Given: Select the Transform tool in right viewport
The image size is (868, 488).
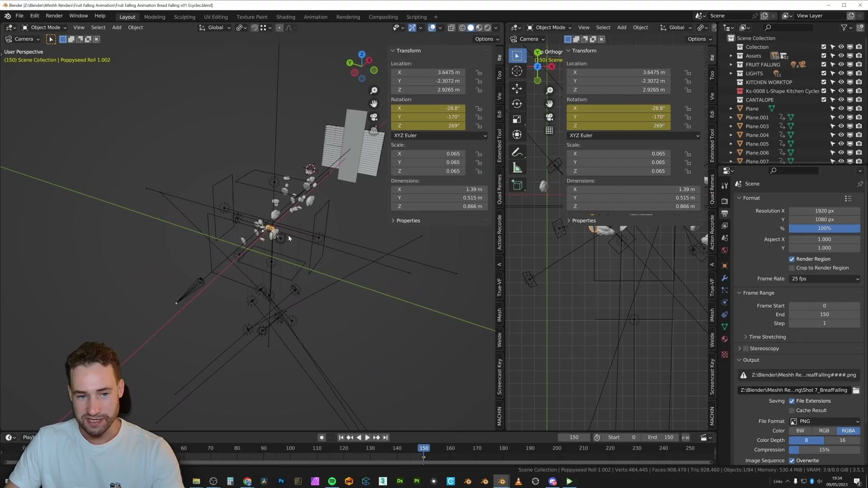Looking at the screenshot, I should 517,134.
